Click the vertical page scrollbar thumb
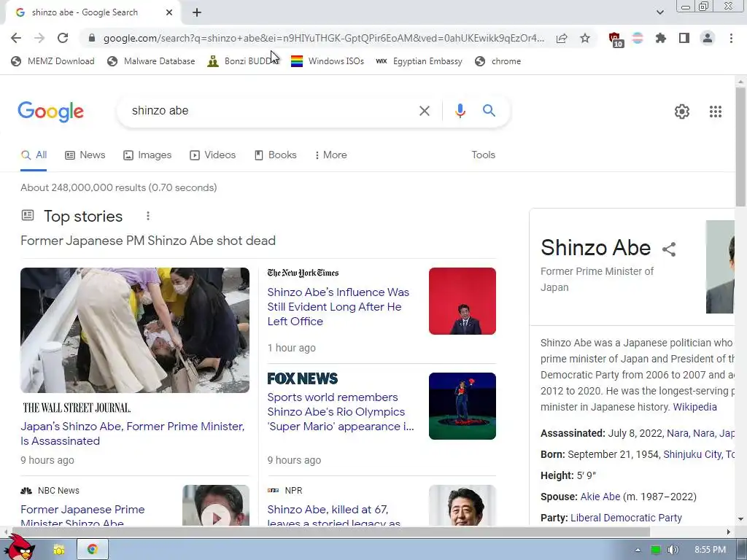Image resolution: width=747 pixels, height=560 pixels. (740, 147)
